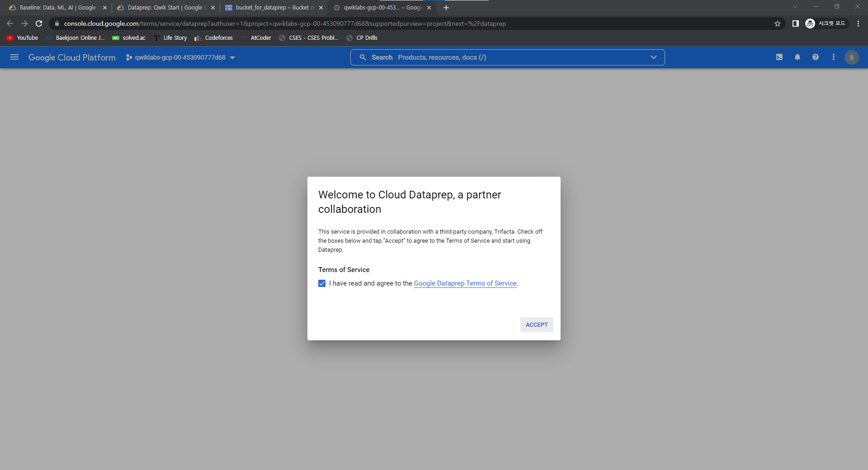Open the solved.ac bookmark

click(129, 38)
